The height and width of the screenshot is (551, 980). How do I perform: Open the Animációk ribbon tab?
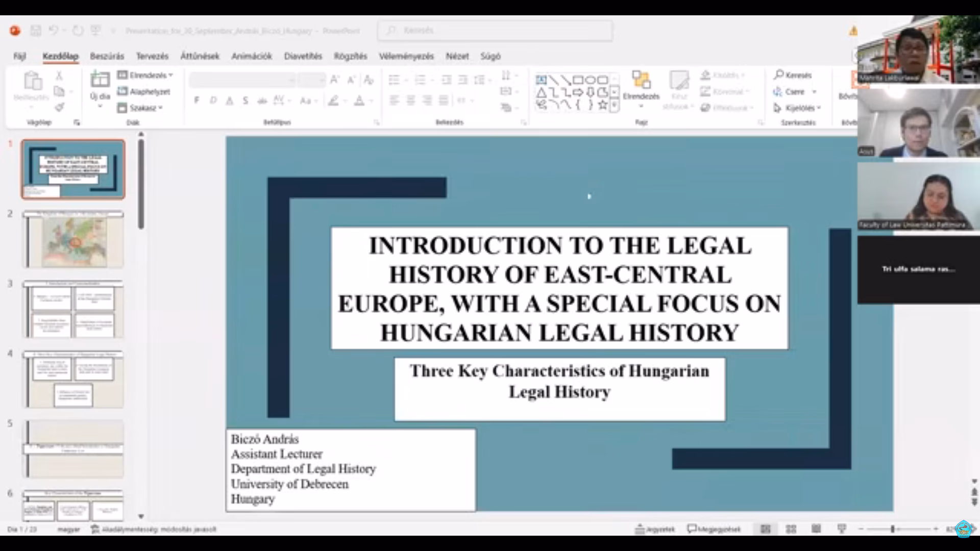(251, 56)
